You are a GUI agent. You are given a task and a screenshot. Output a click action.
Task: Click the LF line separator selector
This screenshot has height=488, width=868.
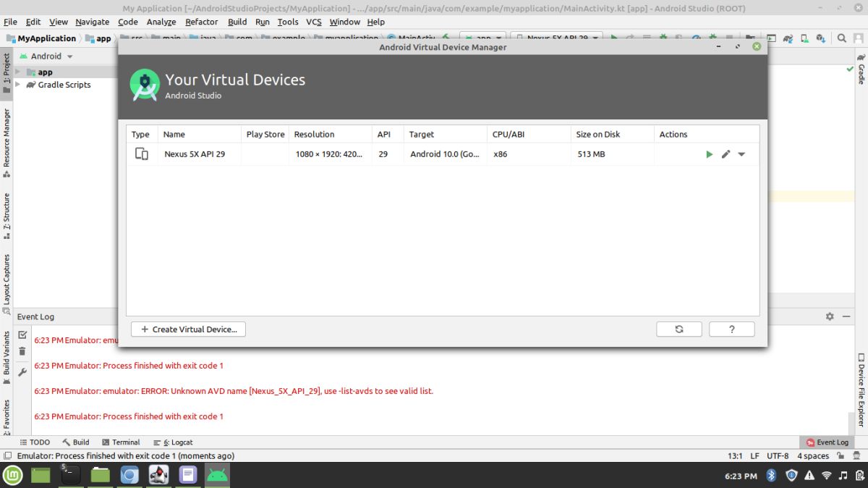(x=754, y=456)
